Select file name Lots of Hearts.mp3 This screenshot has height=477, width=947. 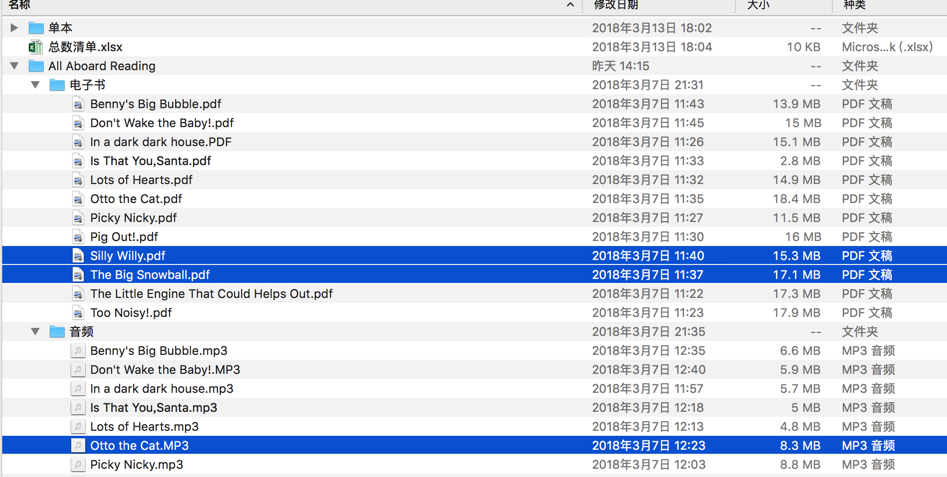[x=144, y=427]
